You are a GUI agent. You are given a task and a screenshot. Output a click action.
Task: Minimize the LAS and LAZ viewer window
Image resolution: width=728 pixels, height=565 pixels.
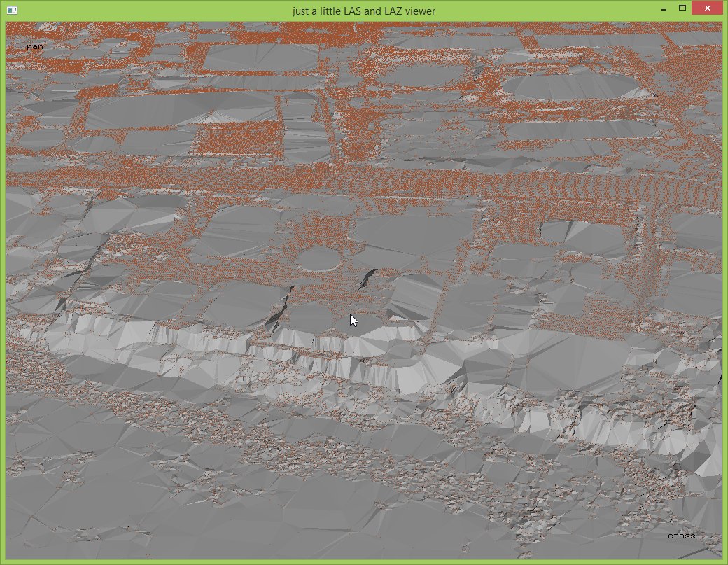click(663, 8)
